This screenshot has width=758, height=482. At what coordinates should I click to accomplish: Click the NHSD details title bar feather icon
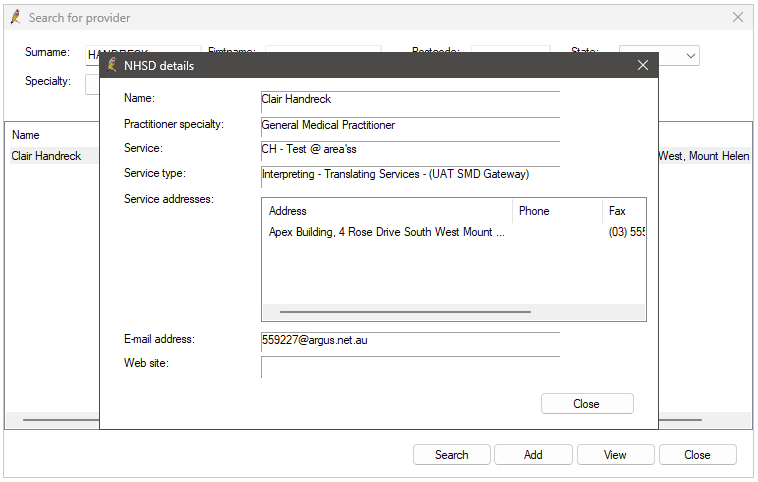tap(112, 66)
